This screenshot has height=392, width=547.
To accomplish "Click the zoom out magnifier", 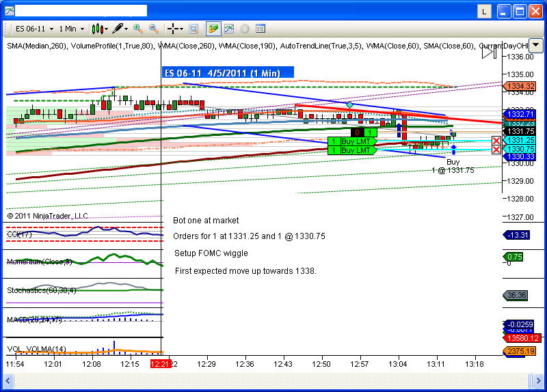I will click(x=153, y=29).
